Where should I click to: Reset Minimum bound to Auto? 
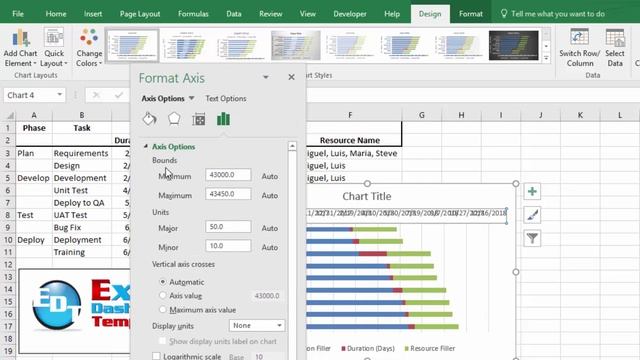[x=270, y=176]
